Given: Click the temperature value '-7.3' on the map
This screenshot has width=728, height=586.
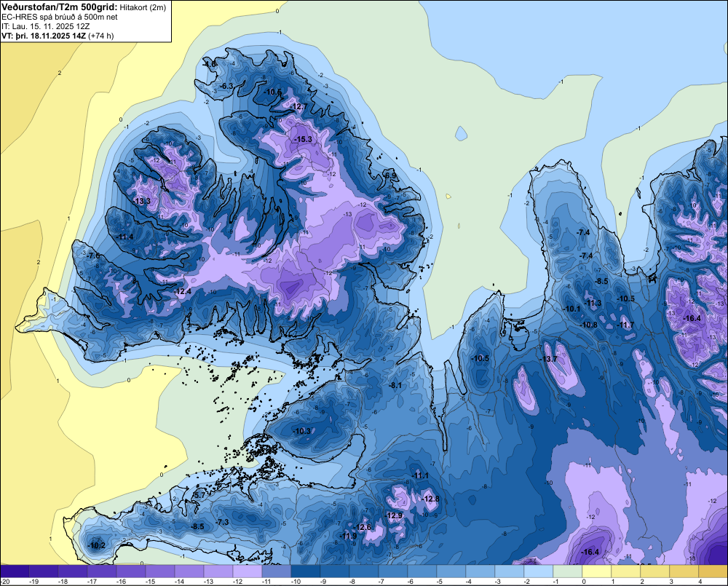Looking at the screenshot, I should pos(222,522).
